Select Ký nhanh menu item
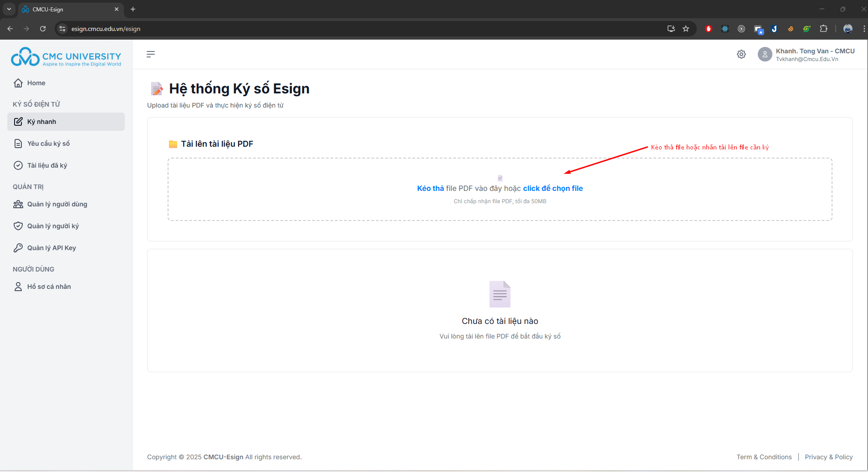Screen dimensions: 868x472 [x=41, y=122]
